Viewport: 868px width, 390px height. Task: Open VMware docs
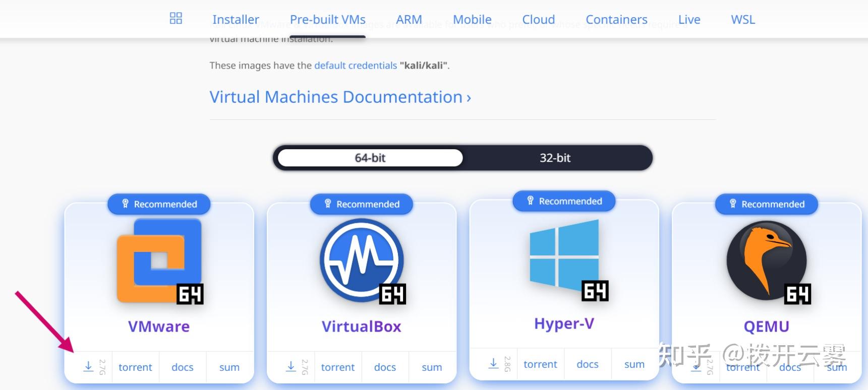coord(183,367)
